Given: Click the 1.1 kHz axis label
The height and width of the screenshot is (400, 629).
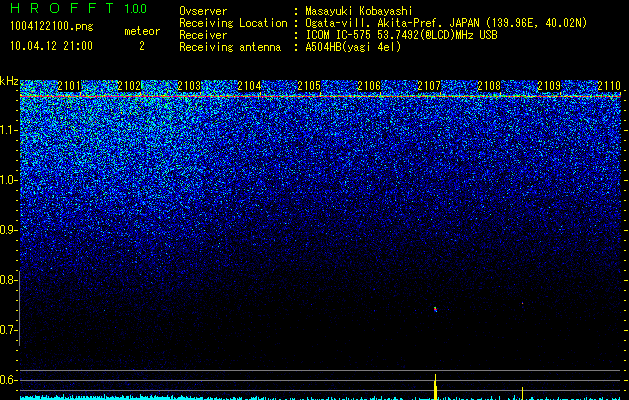Looking at the screenshot, I should (x=9, y=130).
